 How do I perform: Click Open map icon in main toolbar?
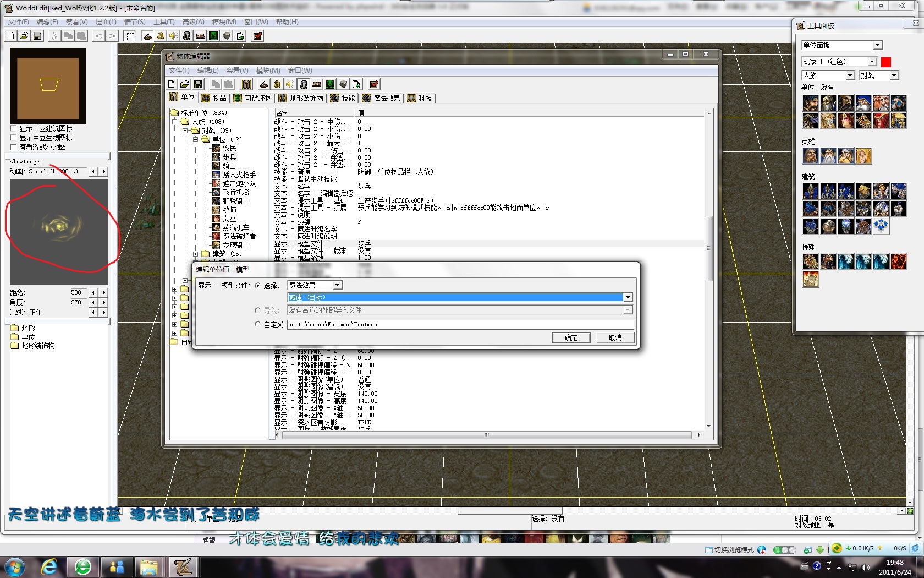pos(24,36)
